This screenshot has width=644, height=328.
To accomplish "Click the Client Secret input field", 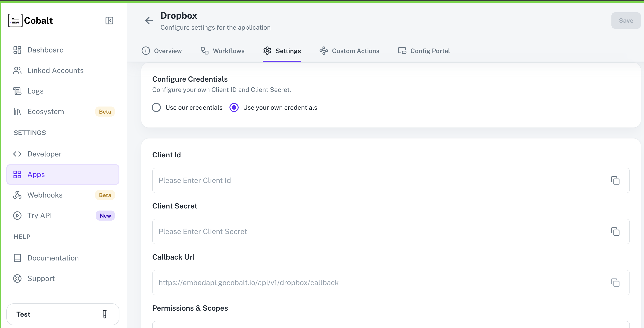I will (325, 232).
